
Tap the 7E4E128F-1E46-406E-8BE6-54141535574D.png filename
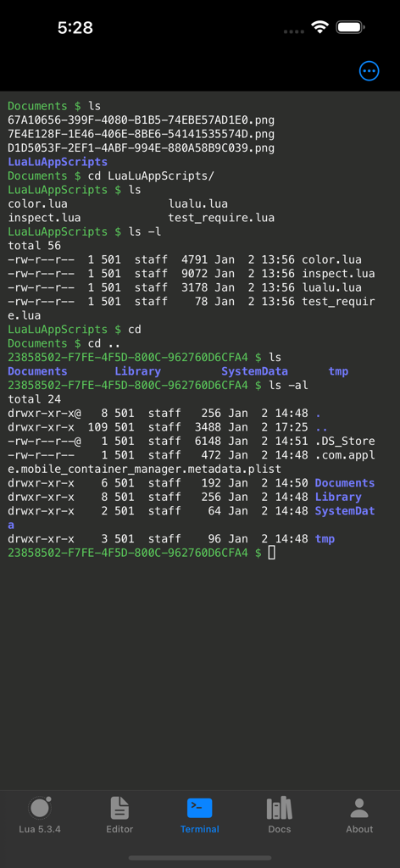point(141,134)
